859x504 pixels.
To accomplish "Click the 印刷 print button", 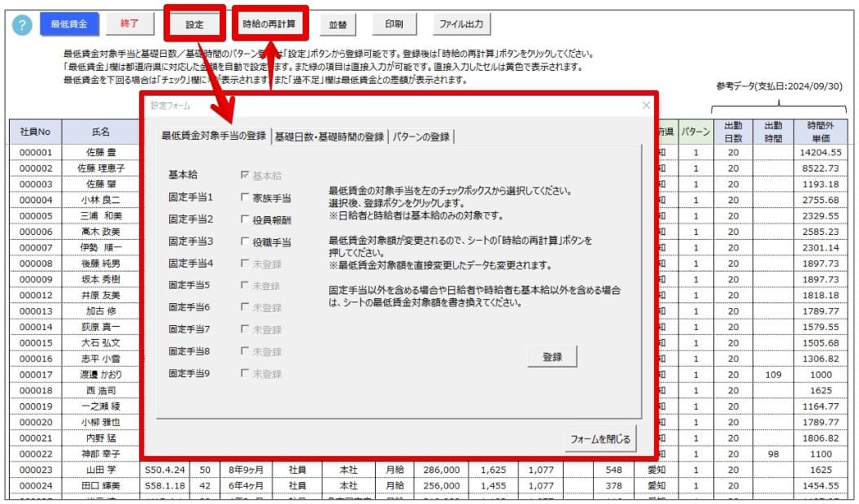I will (394, 24).
